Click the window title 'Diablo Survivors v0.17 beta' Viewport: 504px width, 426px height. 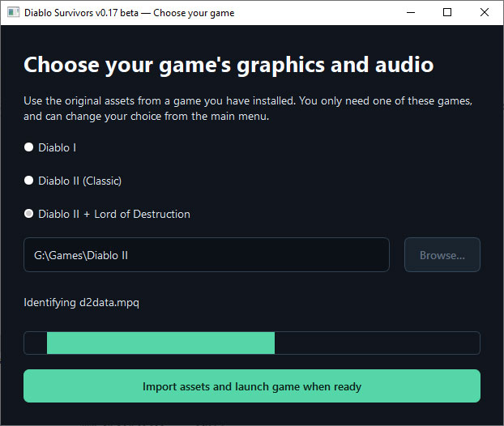pos(81,13)
